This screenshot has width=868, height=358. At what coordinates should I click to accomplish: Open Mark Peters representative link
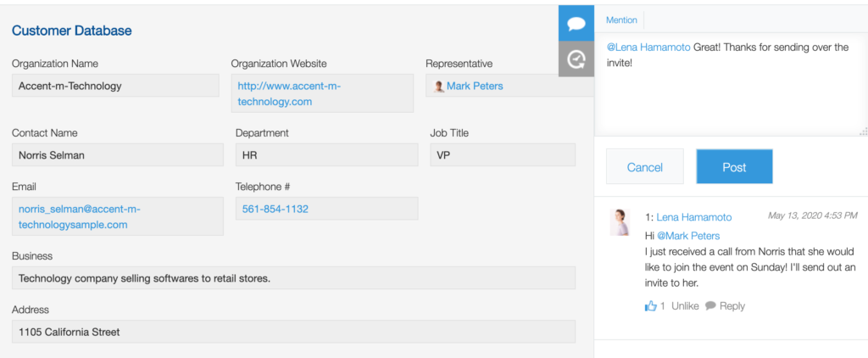(475, 87)
